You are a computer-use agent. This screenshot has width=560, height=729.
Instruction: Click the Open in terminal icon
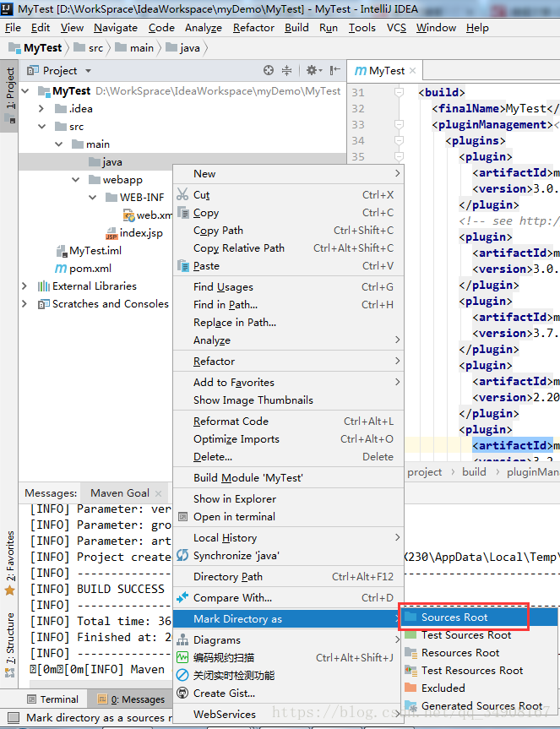pyautogui.click(x=183, y=516)
